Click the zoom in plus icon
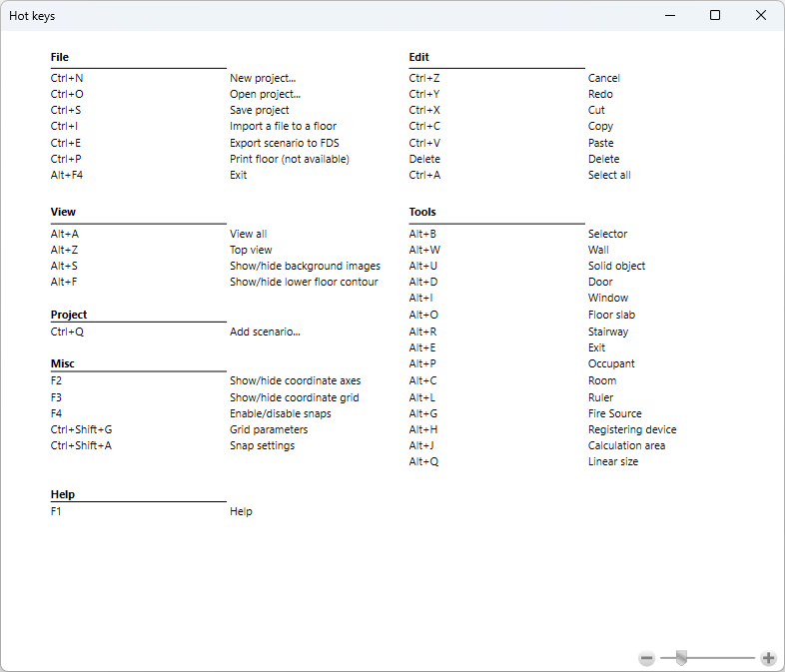The image size is (785, 672). 768,658
